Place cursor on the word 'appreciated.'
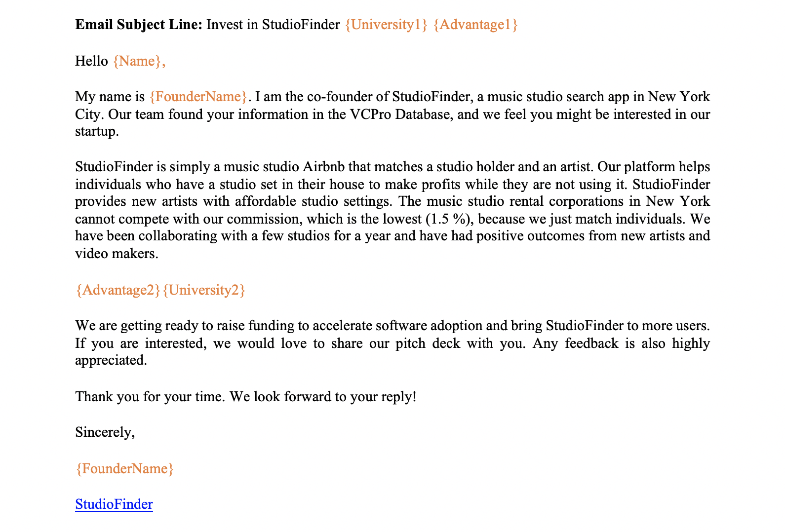785x532 pixels. [111, 361]
